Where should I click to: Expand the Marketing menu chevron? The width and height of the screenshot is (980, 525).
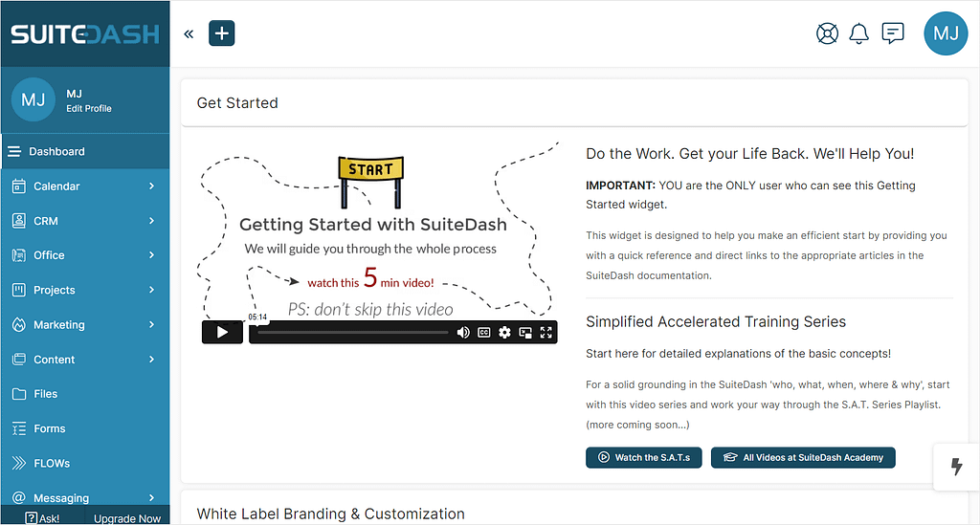coord(151,324)
